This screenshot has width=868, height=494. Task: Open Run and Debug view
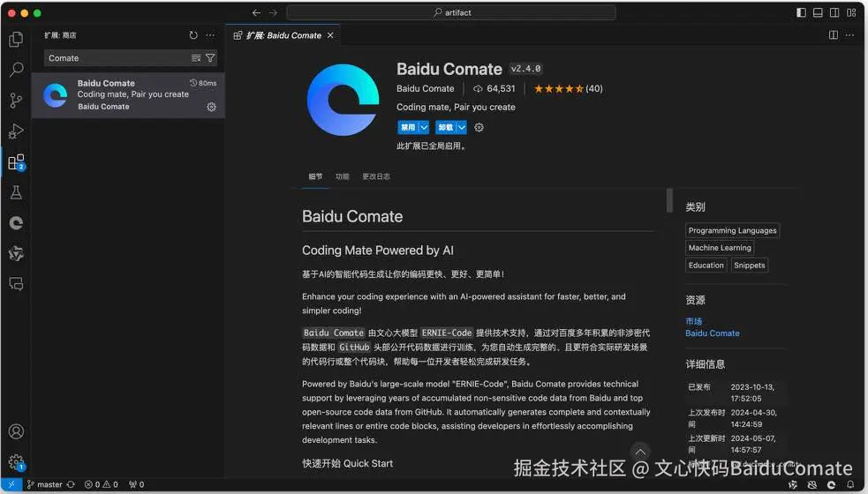pyautogui.click(x=16, y=131)
